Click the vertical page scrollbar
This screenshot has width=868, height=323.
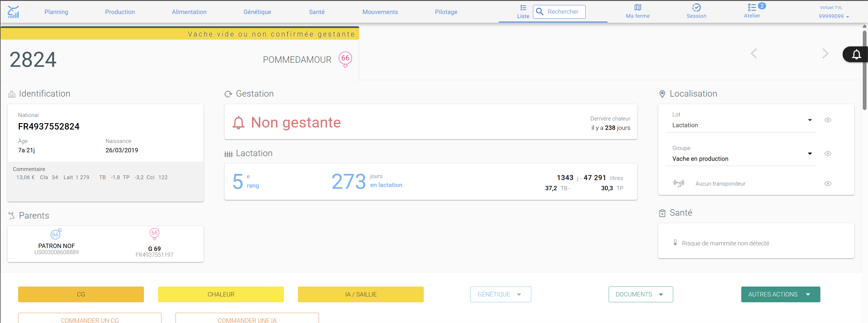click(864, 70)
